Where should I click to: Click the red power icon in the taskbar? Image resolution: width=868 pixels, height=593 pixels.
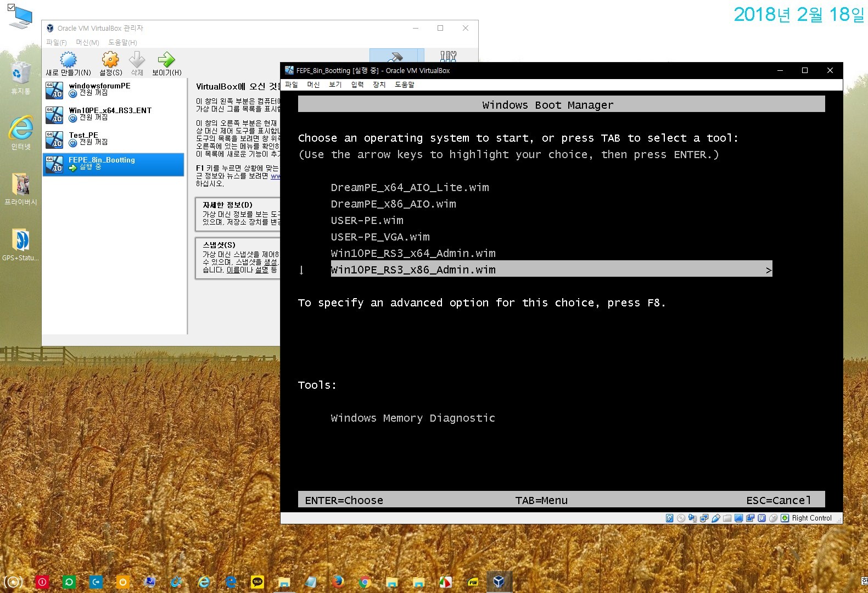42,581
